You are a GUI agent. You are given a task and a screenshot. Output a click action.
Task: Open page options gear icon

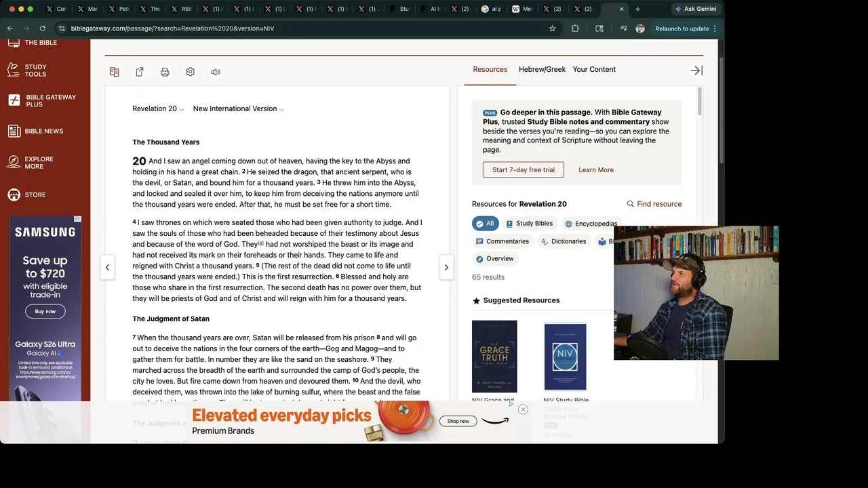[x=191, y=72]
